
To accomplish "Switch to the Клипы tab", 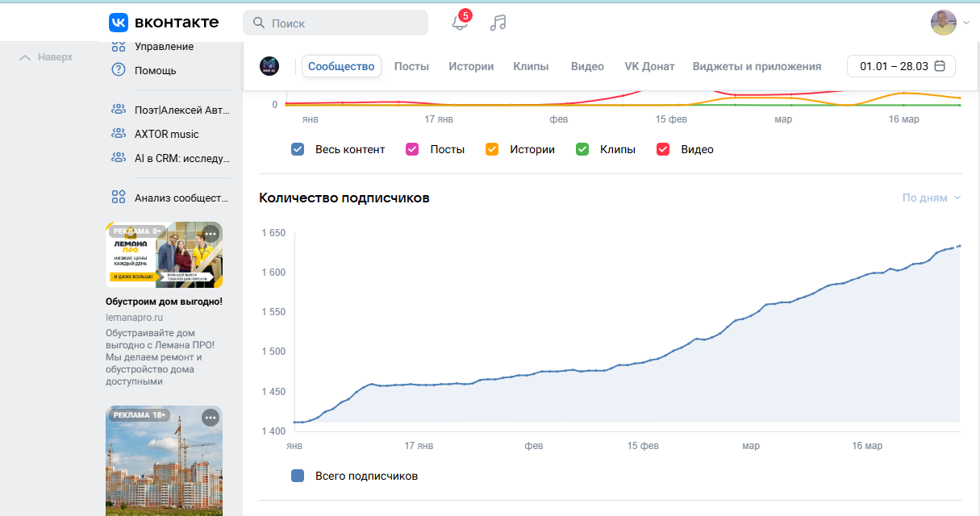I will [x=531, y=66].
